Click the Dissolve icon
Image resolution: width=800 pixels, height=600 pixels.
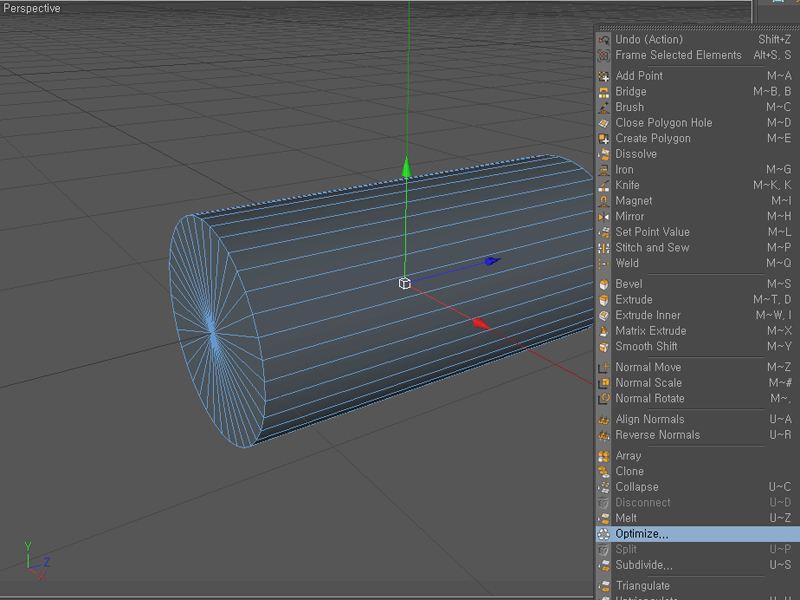pyautogui.click(x=604, y=154)
